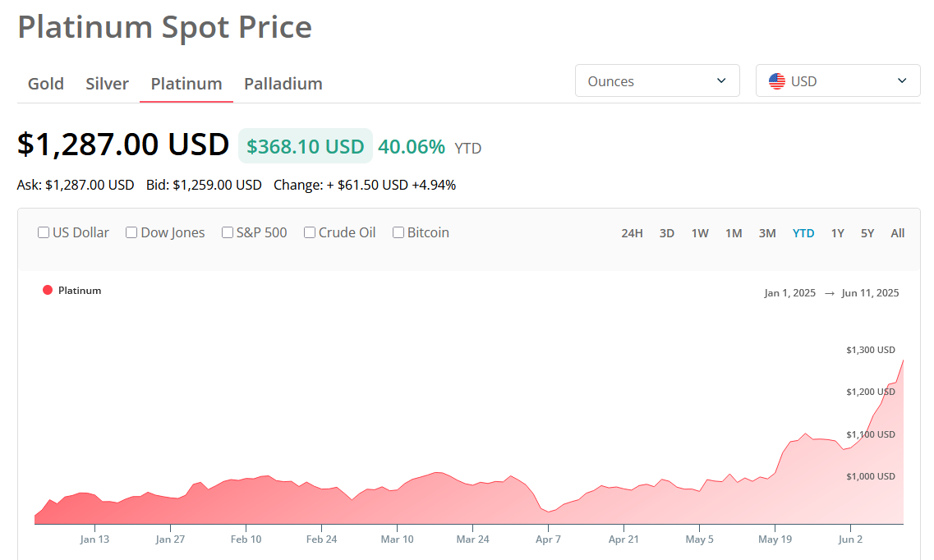Image resolution: width=934 pixels, height=560 pixels.
Task: Expand the USD currency dropdown
Action: point(838,81)
